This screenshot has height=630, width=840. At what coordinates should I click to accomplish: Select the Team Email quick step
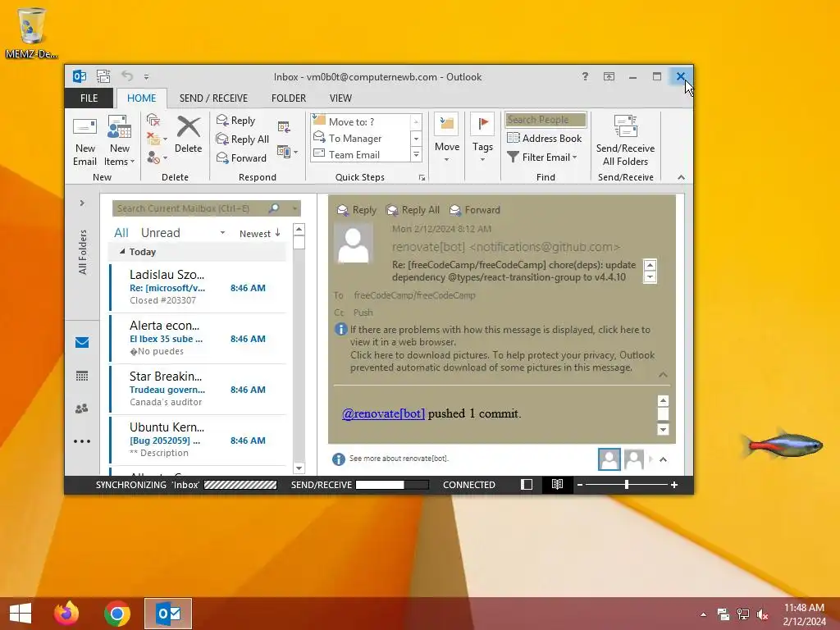coord(361,155)
